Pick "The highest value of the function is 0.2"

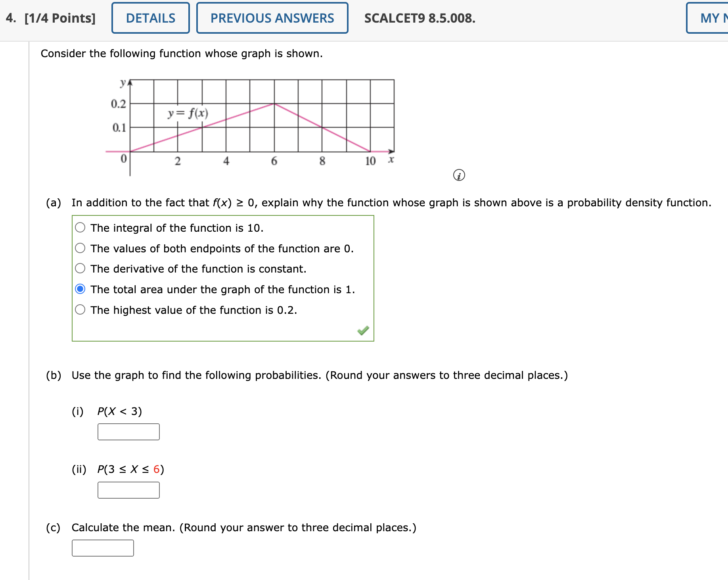point(80,309)
